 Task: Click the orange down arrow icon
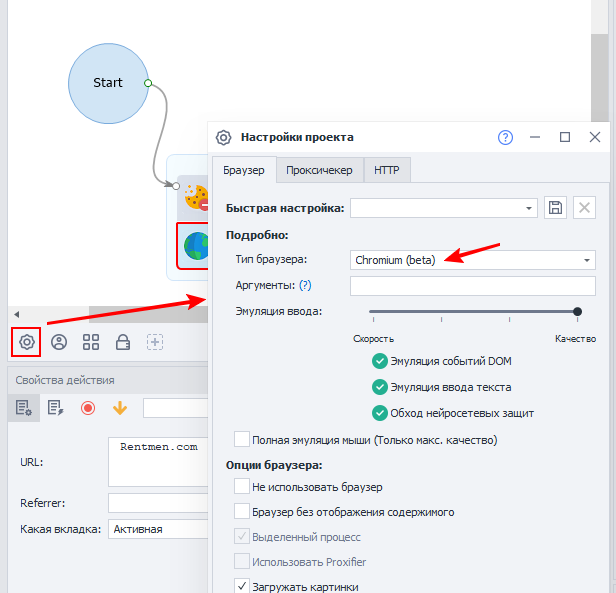[x=120, y=408]
